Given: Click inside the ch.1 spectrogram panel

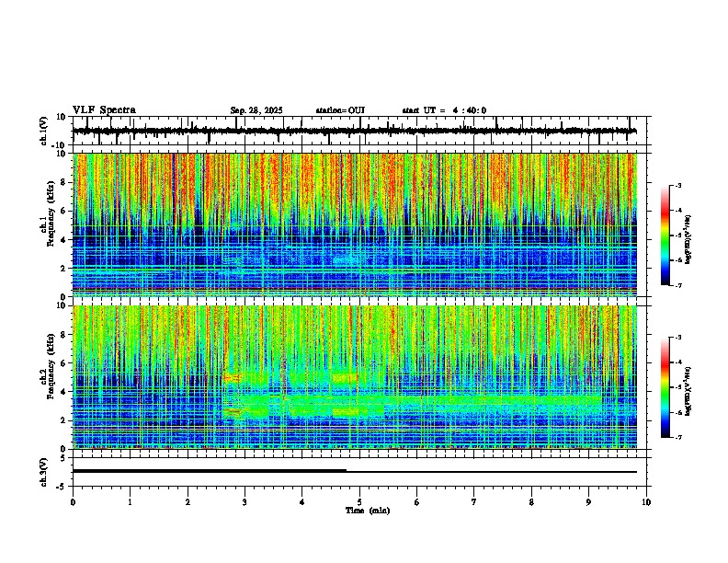Looking at the screenshot, I should (x=355, y=224).
